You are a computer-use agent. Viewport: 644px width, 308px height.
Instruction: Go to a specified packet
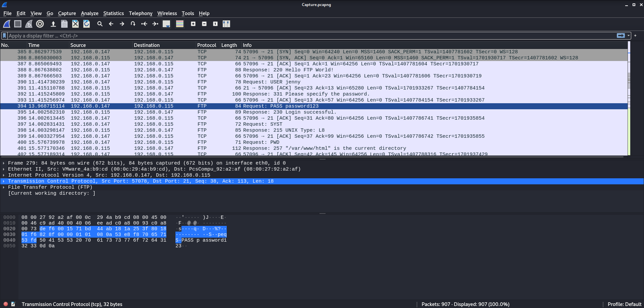133,24
